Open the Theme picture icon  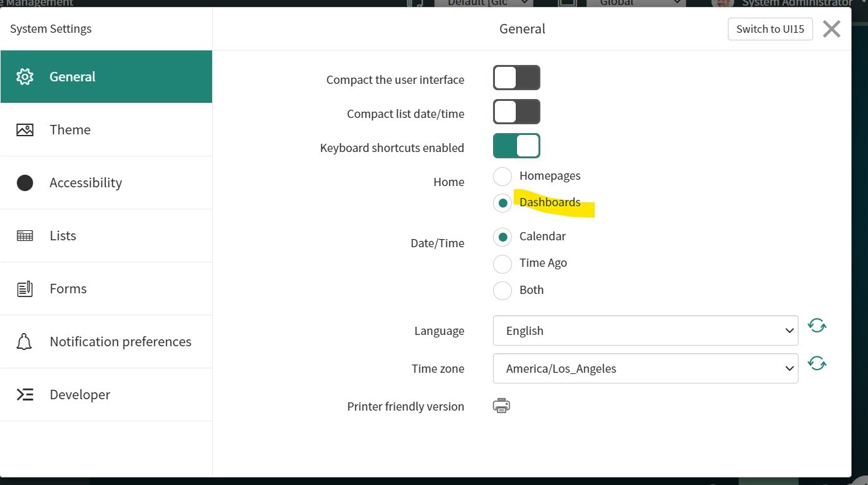(25, 129)
